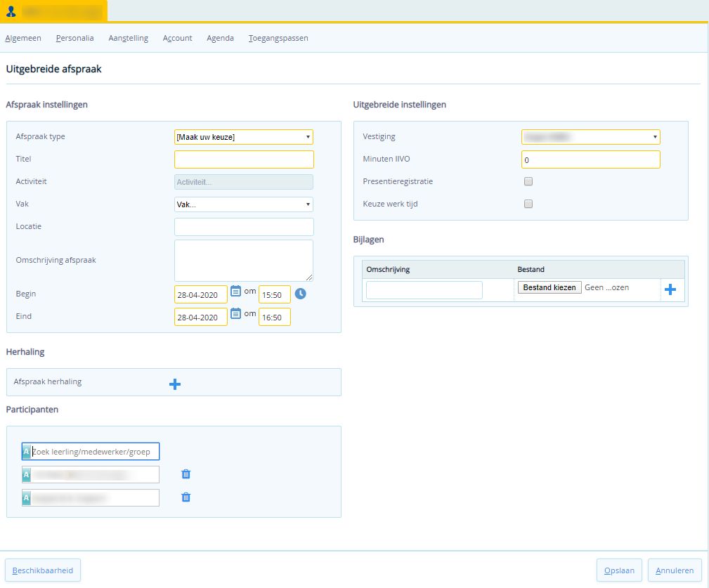Open the Personalia tab
This screenshot has width=709, height=588.
pos(74,38)
